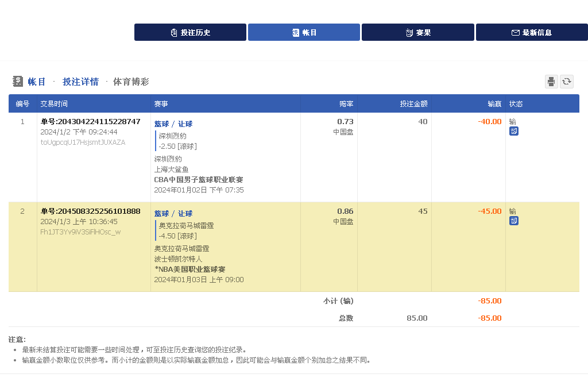Switch to the 投注历史 tab
Viewport: 588px width, 385px height.
190,32
